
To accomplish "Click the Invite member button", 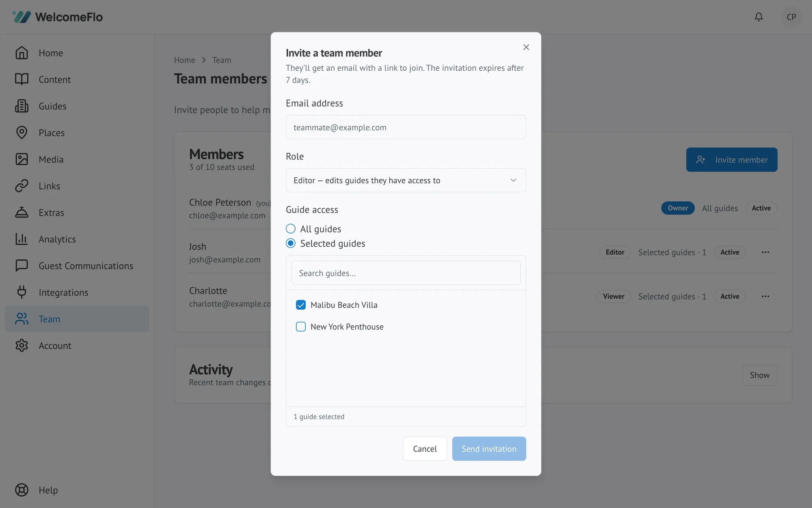I will (732, 160).
